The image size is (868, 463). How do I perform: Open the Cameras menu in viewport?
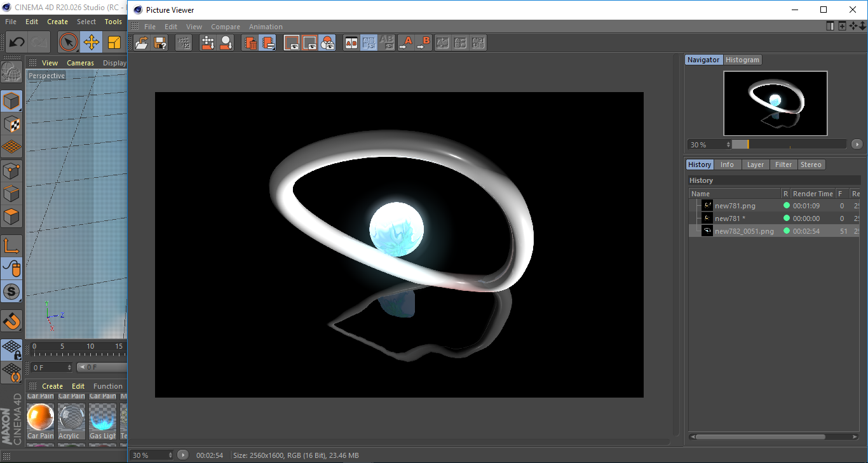tap(81, 63)
